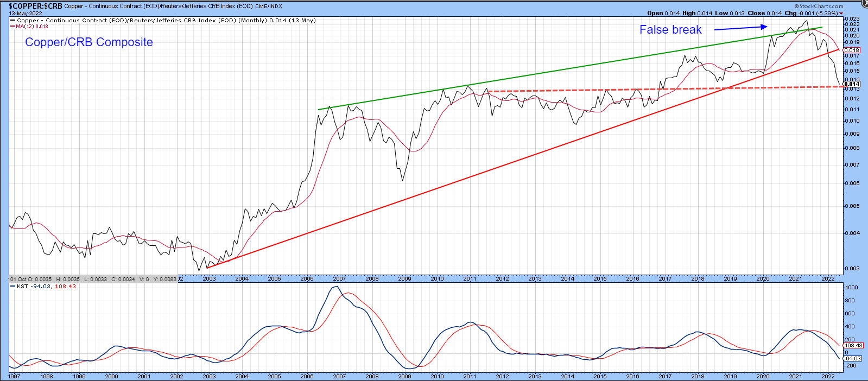Click the blue arrow annotation near False break
The image size is (868, 381).
coord(740,28)
